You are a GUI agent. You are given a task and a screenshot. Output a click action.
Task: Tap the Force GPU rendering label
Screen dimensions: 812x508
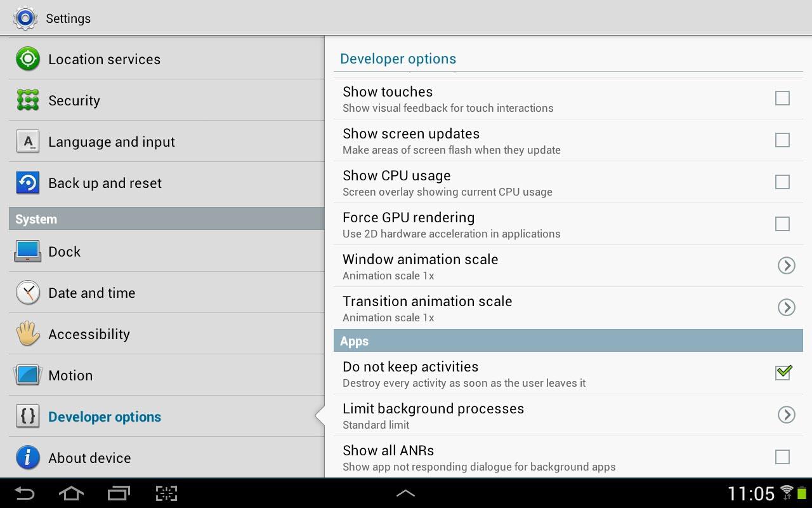tap(409, 218)
